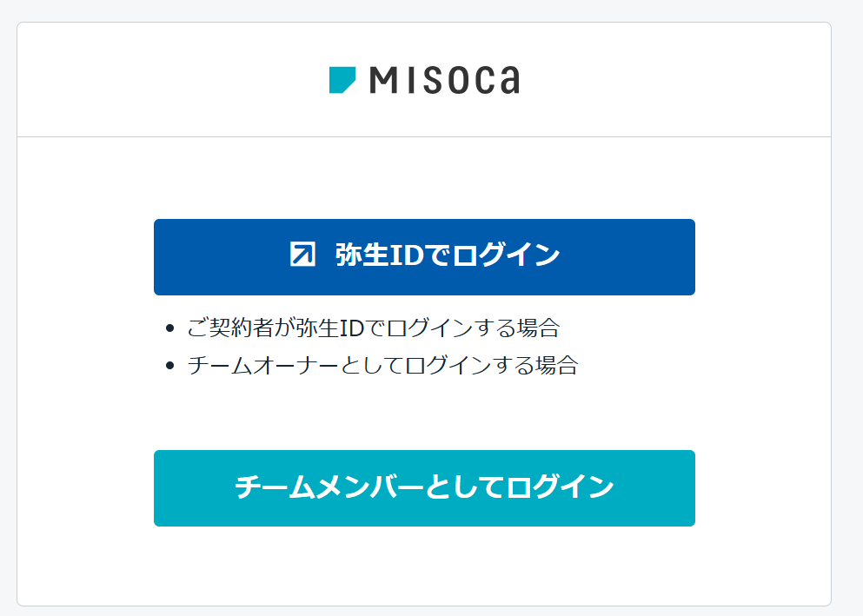Viewport: 863px width, 616px height.
Task: Click the bullet dot before ご契約者
Action: coord(169,328)
